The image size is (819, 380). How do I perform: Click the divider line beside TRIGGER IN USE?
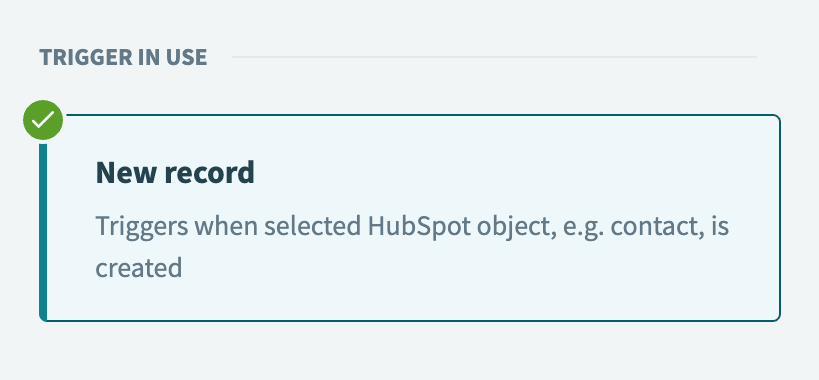click(494, 57)
